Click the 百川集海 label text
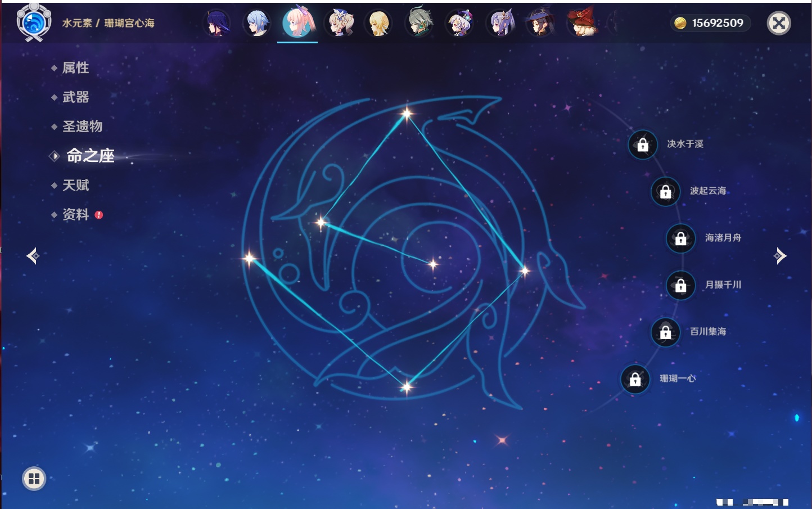Viewport: 812px width, 509px height. pyautogui.click(x=708, y=331)
